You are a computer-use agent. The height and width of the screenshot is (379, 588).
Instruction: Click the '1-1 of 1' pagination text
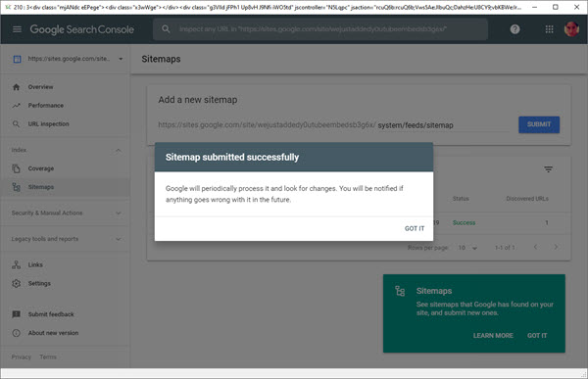[505, 248]
